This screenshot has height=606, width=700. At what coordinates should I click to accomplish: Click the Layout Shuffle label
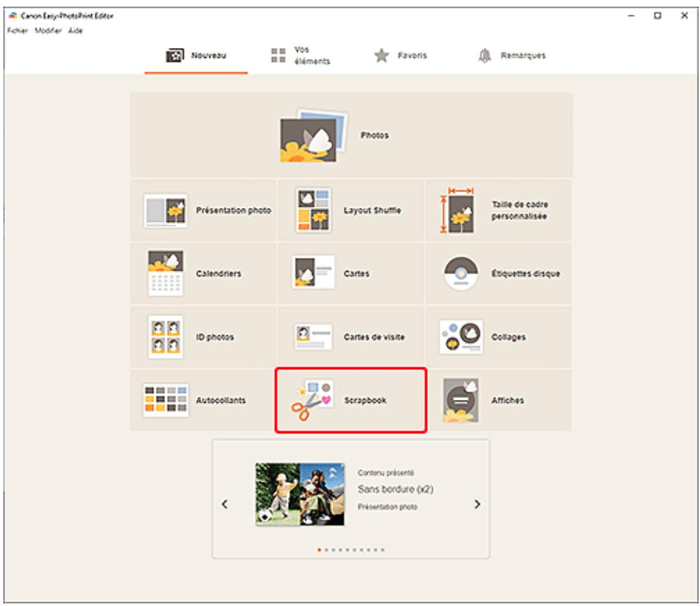click(x=372, y=211)
